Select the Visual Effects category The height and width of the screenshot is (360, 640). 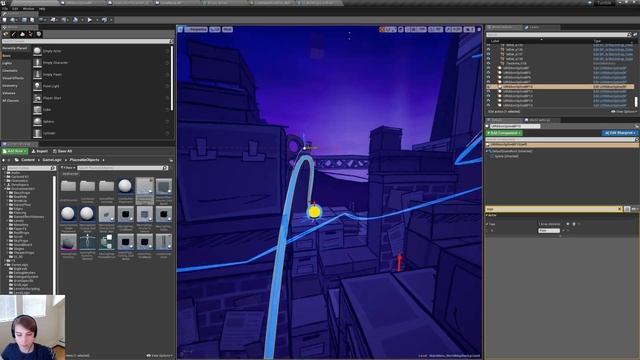pos(13,78)
